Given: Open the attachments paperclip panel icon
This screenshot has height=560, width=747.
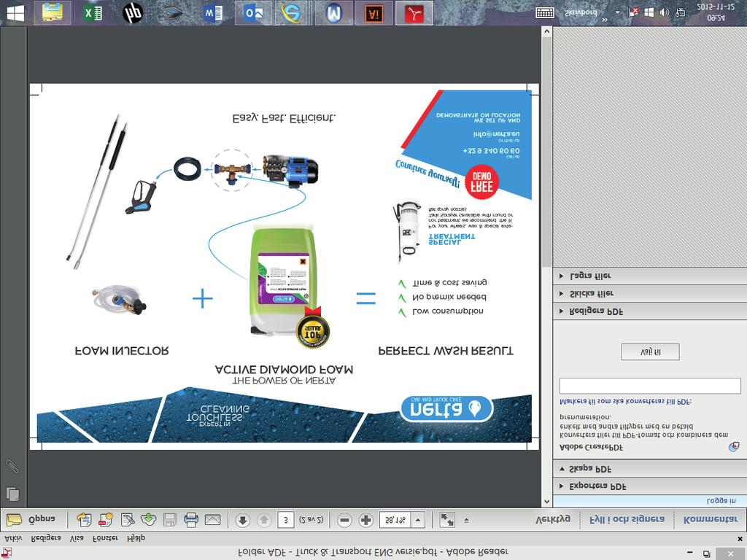Looking at the screenshot, I should 12,466.
